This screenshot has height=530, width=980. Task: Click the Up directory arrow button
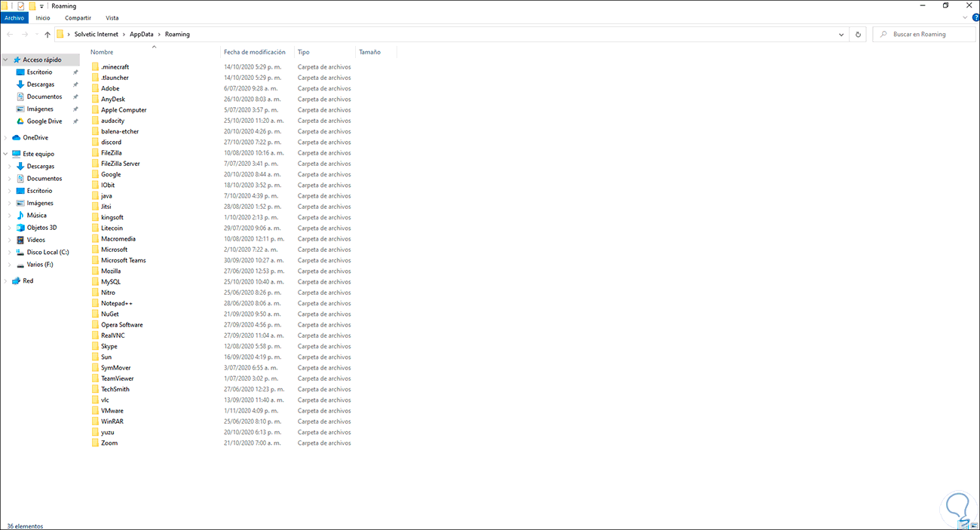[x=47, y=34]
